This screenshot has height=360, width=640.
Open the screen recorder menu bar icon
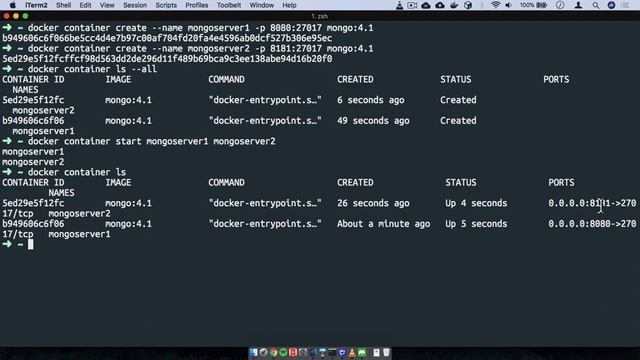[412, 5]
